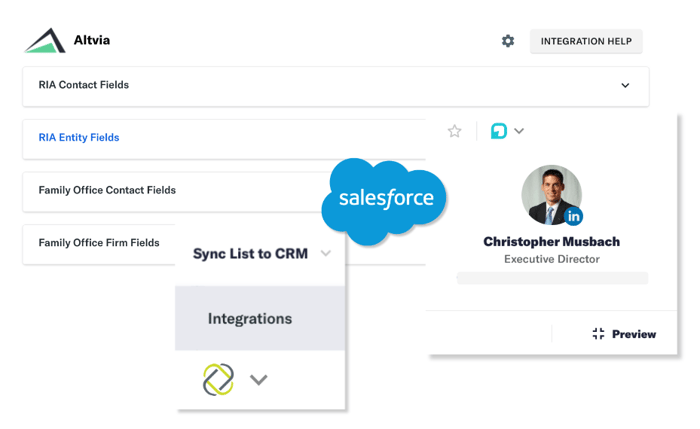Click the Altvia brand name text
The height and width of the screenshot is (429, 700).
tap(92, 40)
